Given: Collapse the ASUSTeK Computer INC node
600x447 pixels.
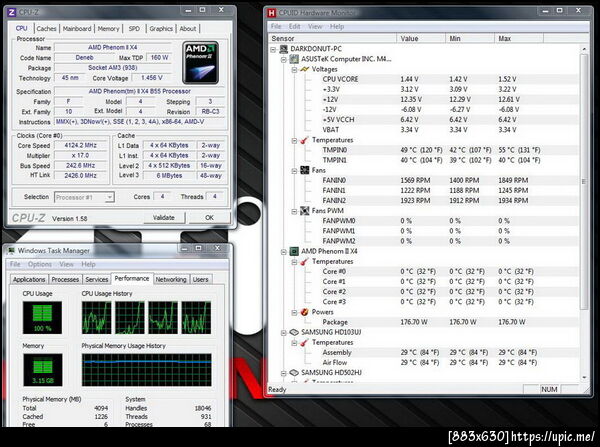Looking at the screenshot, I should pyautogui.click(x=284, y=59).
